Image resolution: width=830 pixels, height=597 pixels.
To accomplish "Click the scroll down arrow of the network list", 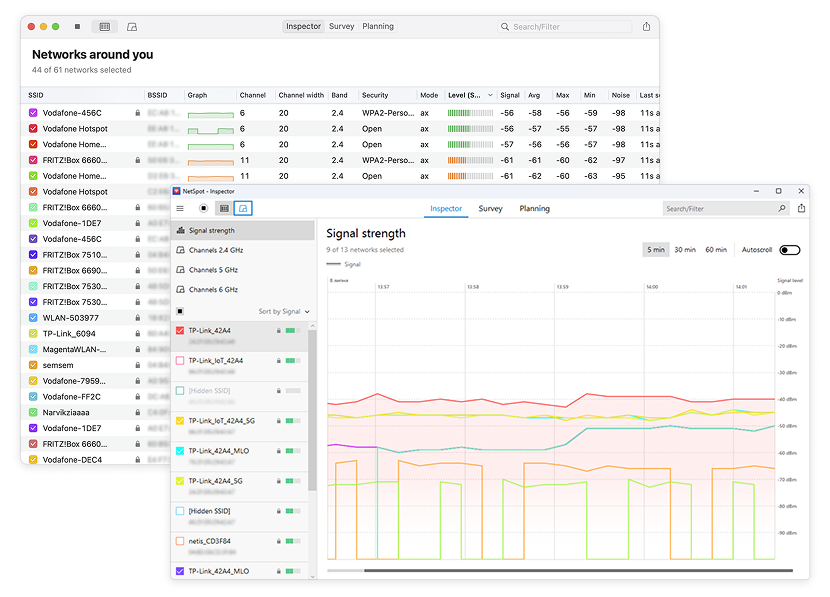I will [x=312, y=576].
